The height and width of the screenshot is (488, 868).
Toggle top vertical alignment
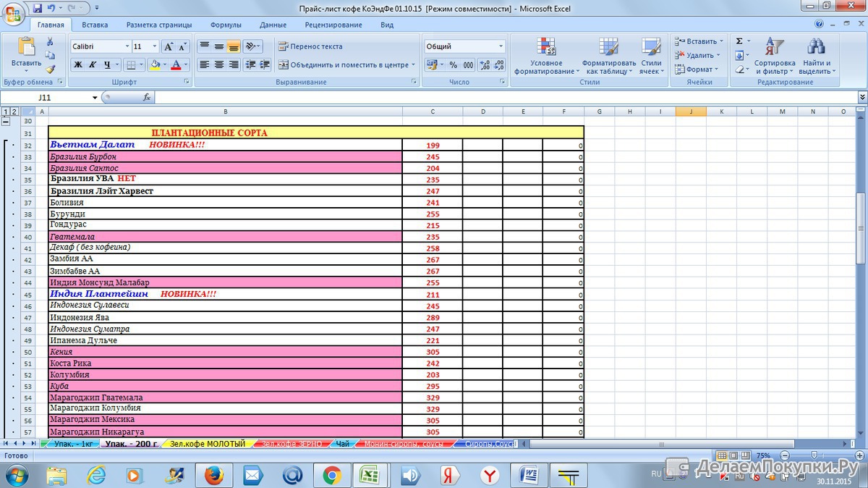204,46
